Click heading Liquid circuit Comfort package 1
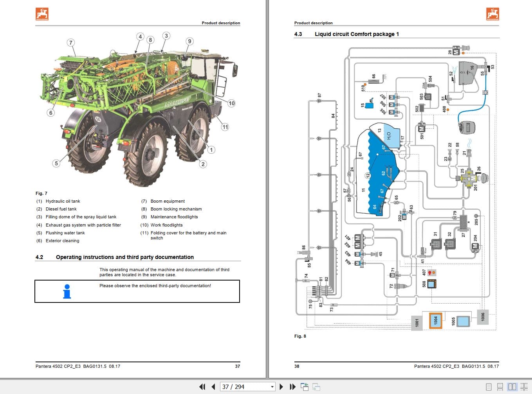 click(356, 34)
